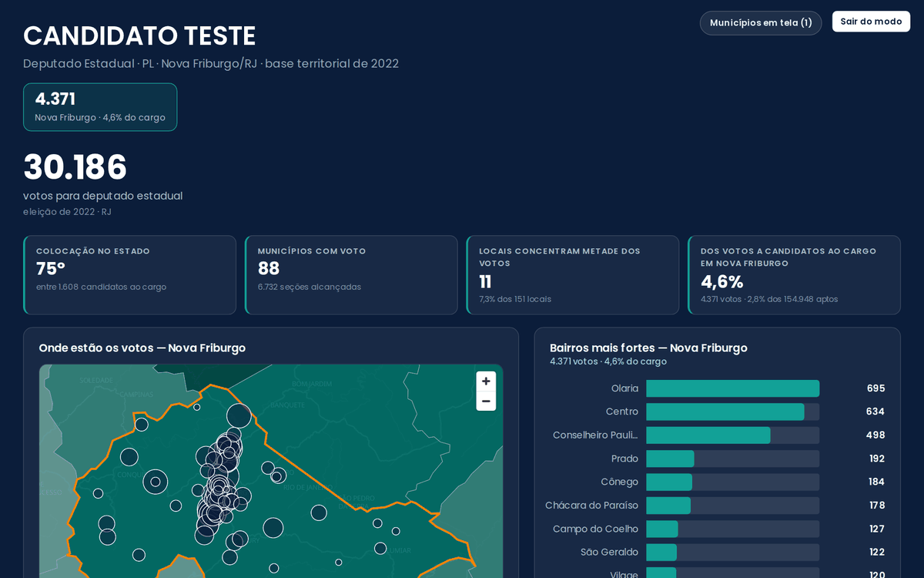Screen dimensions: 924x578
Task: Click the 7,3% dos 151 locais text
Action: pyautogui.click(x=515, y=299)
